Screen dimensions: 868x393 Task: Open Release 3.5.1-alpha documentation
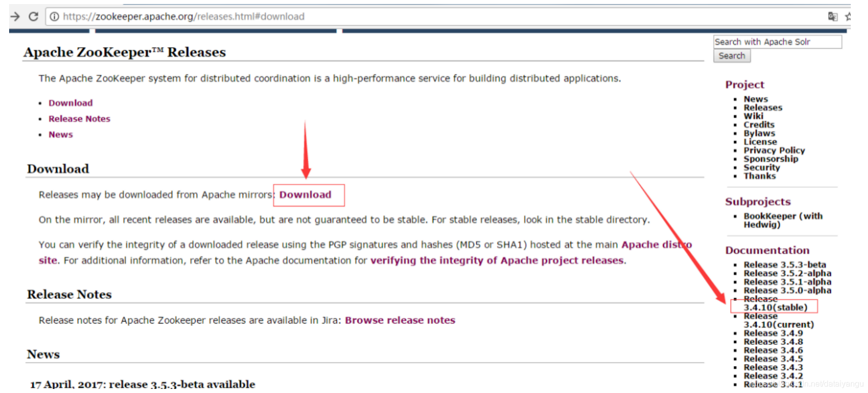(787, 282)
